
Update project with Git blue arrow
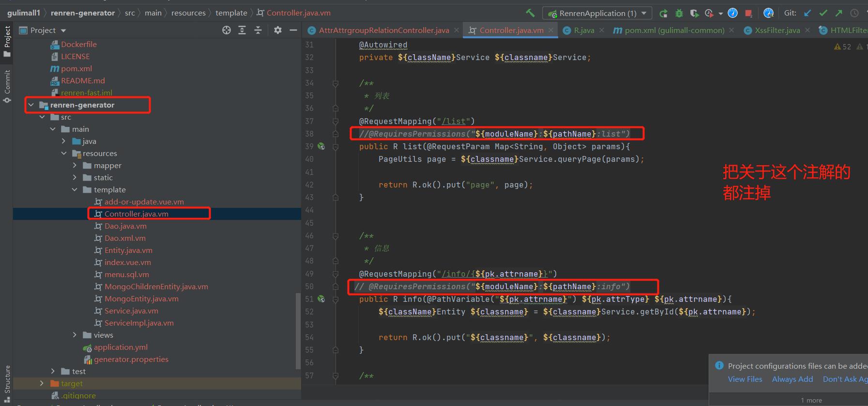click(807, 13)
